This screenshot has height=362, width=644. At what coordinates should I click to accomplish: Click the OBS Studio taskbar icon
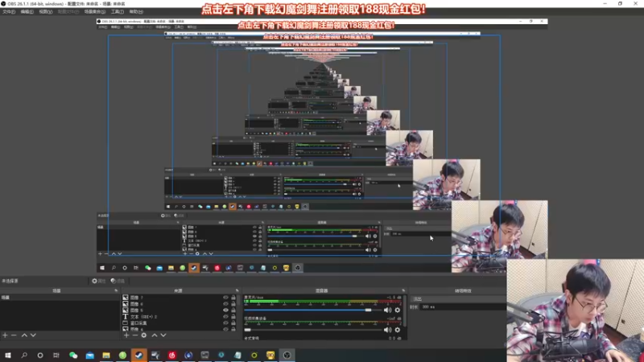287,355
